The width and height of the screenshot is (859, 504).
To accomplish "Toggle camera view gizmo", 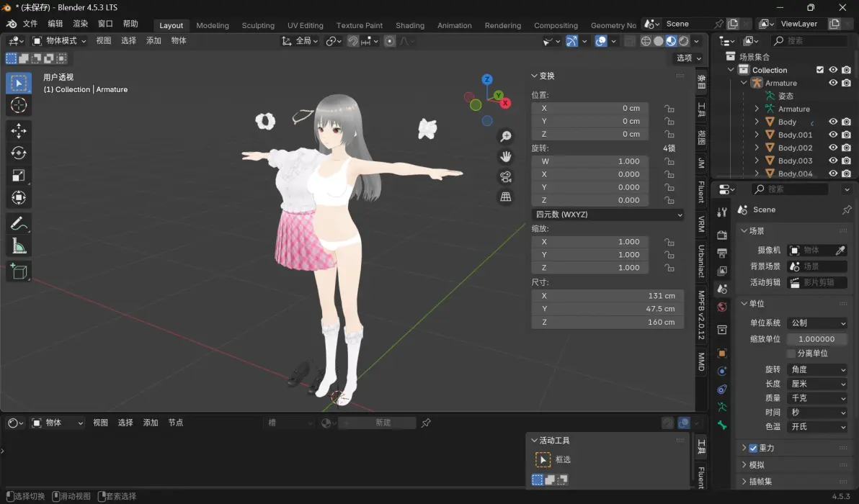I will pos(506,176).
